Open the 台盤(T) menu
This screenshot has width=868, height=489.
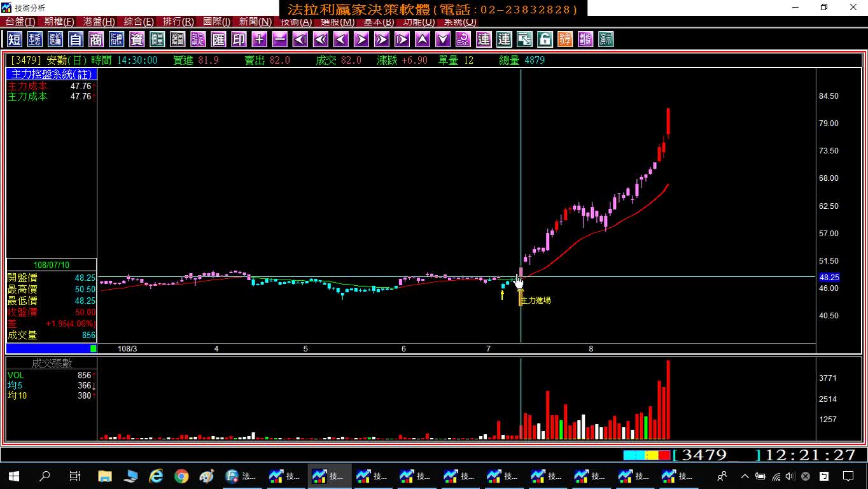pos(20,22)
